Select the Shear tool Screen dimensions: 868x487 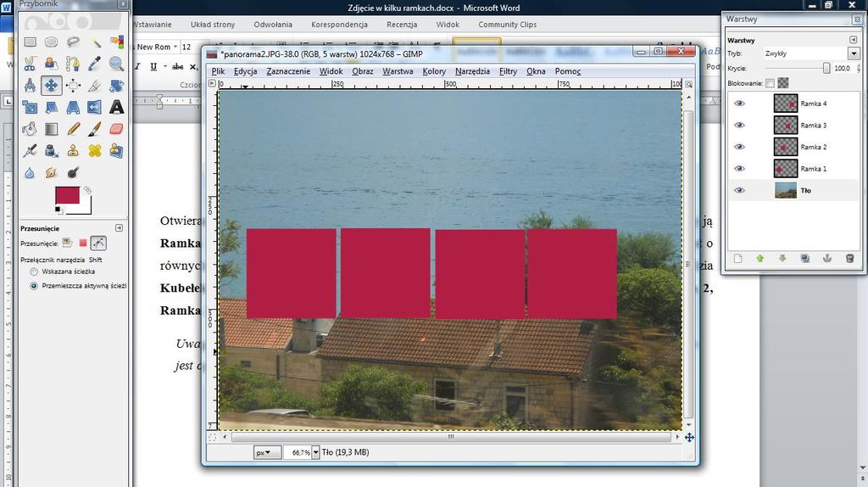pyautogui.click(x=51, y=107)
